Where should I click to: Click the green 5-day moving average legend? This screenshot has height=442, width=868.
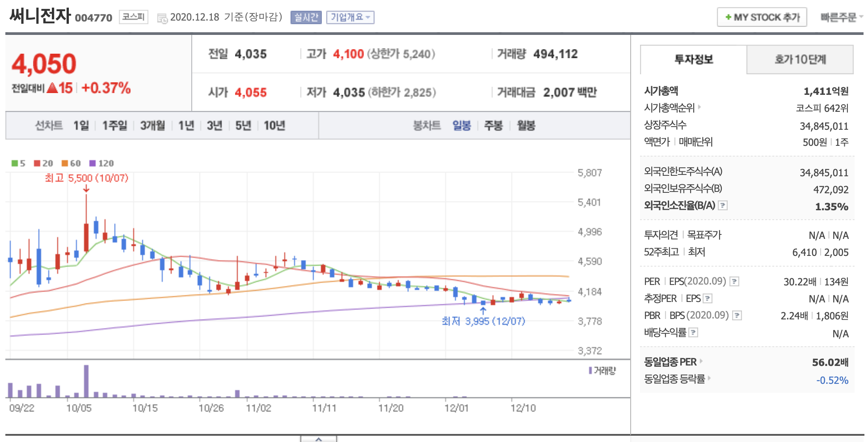click(18, 163)
